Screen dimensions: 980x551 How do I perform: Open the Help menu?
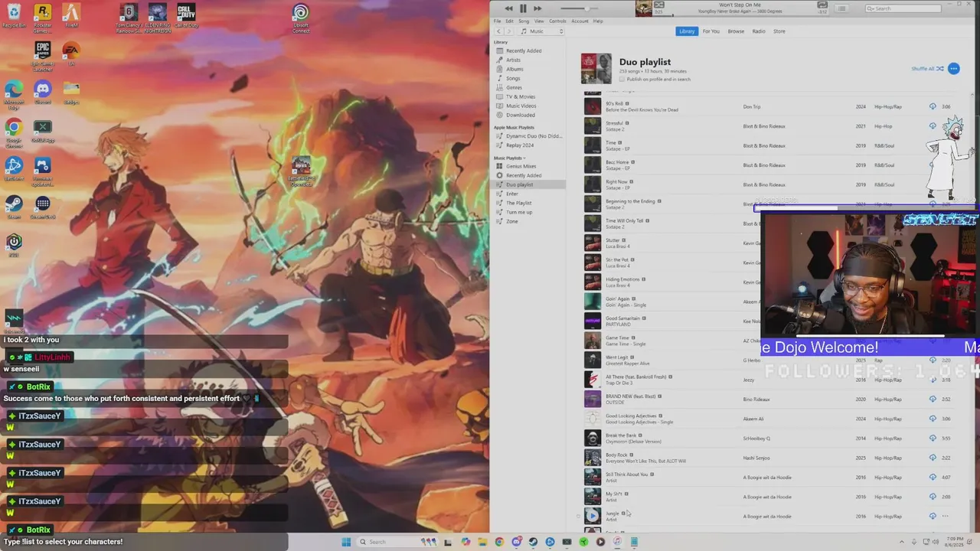pyautogui.click(x=598, y=21)
